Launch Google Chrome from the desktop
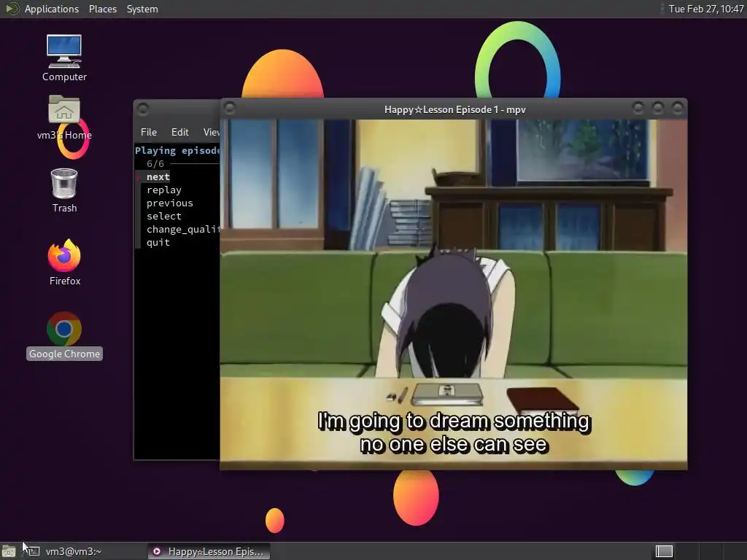Image resolution: width=747 pixels, height=560 pixels. click(64, 335)
